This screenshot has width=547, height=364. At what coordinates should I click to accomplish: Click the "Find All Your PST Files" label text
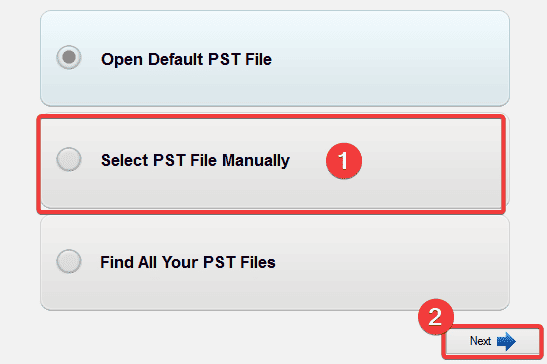click(188, 262)
